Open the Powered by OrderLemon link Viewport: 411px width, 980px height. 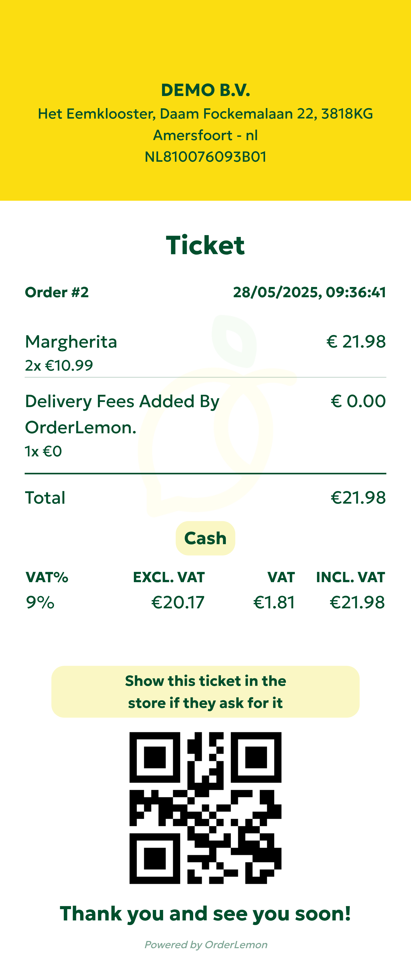[x=206, y=945]
